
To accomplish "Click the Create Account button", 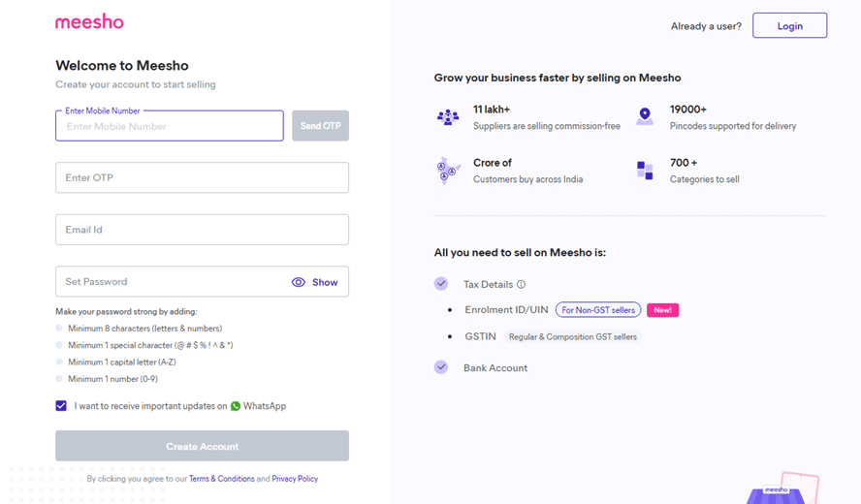I will point(202,446).
